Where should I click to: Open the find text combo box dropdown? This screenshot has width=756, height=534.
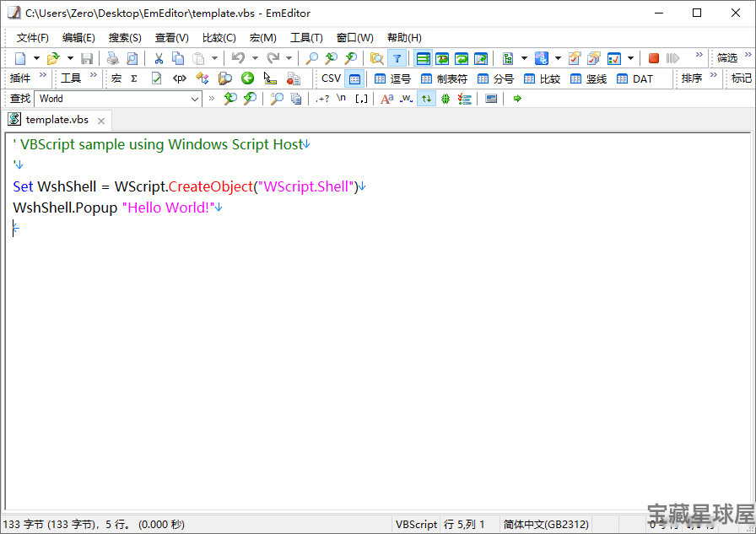(194, 99)
